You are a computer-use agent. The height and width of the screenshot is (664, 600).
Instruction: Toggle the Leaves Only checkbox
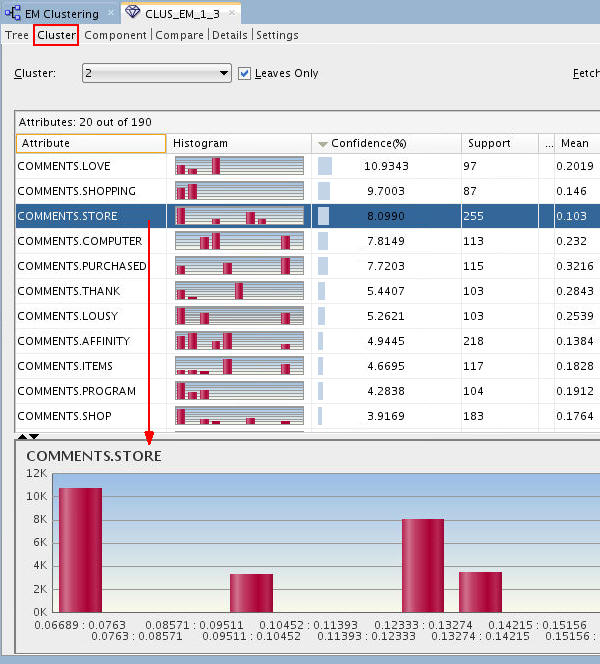pos(244,73)
